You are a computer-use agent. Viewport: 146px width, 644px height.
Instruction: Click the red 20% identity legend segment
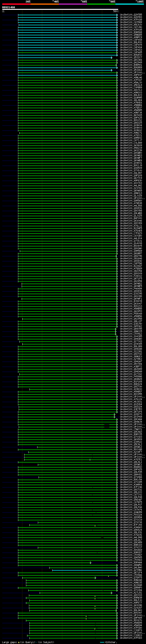(16, 4)
